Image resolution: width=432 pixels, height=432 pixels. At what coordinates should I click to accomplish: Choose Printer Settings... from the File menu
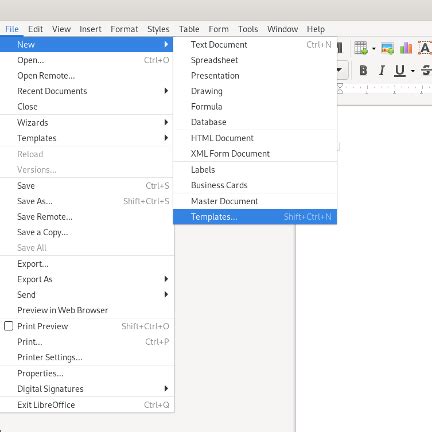point(86,357)
